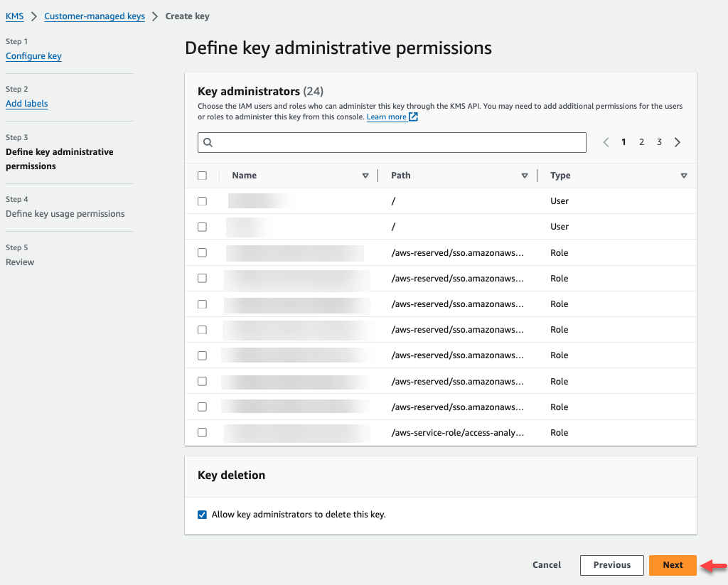Click Create key breadcrumb text
The width and height of the screenshot is (728, 585).
tap(188, 16)
